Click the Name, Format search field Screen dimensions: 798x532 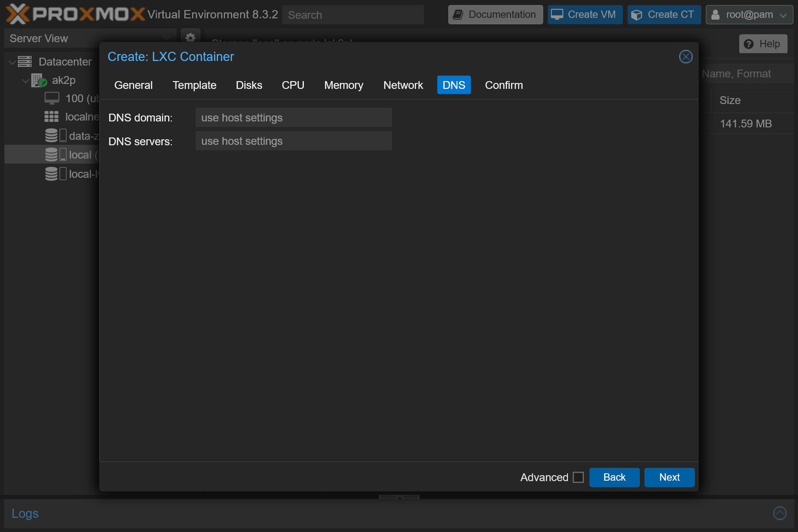tap(746, 73)
